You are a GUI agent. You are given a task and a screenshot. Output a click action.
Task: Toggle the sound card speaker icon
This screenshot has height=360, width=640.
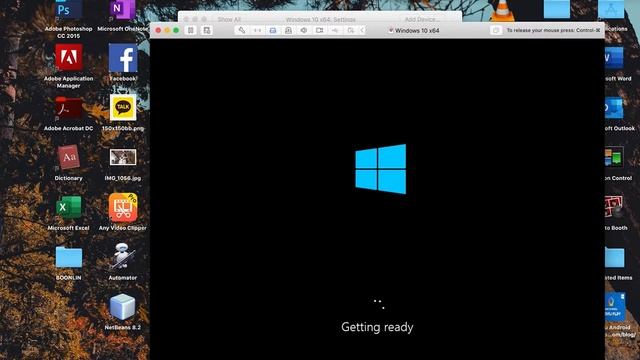click(304, 30)
